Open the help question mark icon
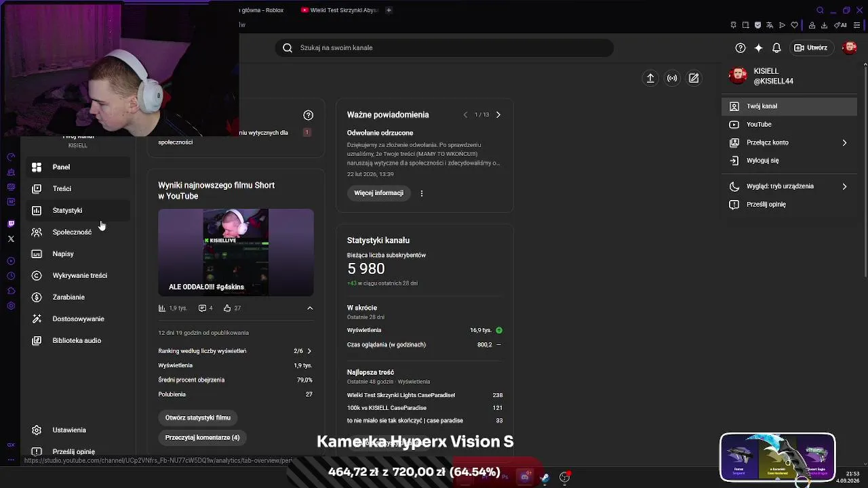868x488 pixels. click(x=741, y=47)
